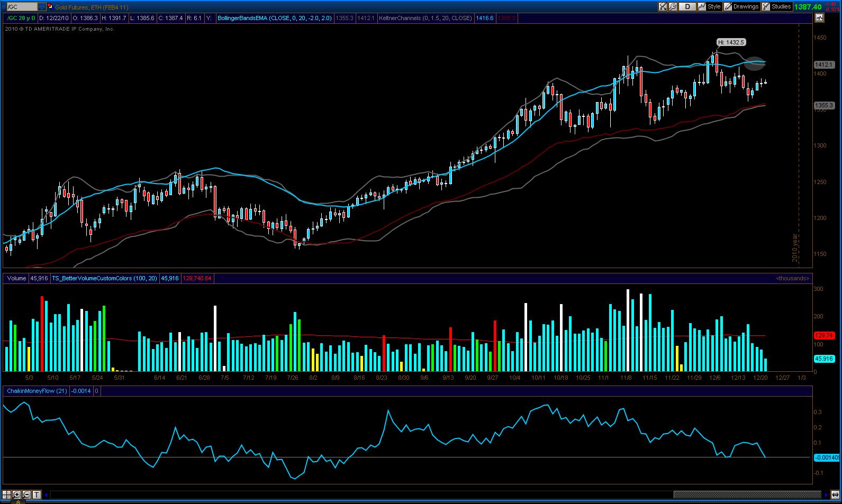Open the quick study flask icon

tap(663, 7)
